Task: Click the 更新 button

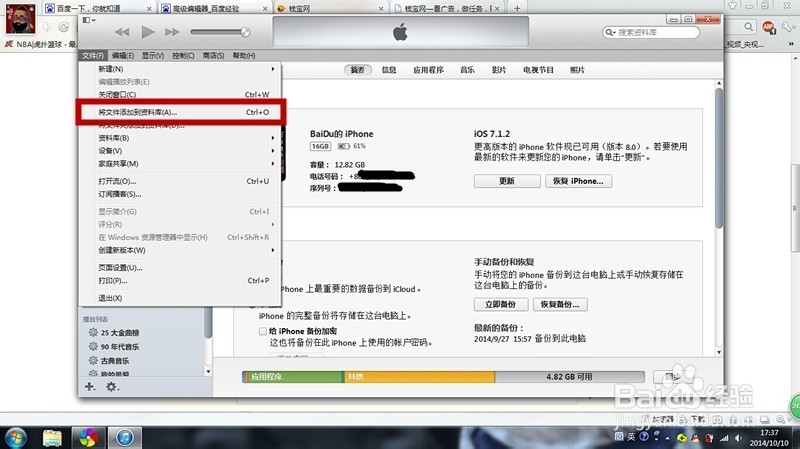Action: tap(507, 181)
